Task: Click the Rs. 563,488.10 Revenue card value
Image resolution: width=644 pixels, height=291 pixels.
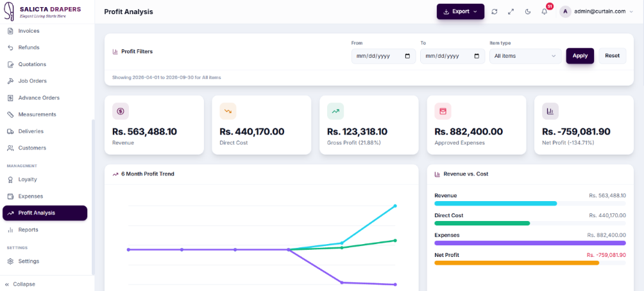Action: point(144,132)
